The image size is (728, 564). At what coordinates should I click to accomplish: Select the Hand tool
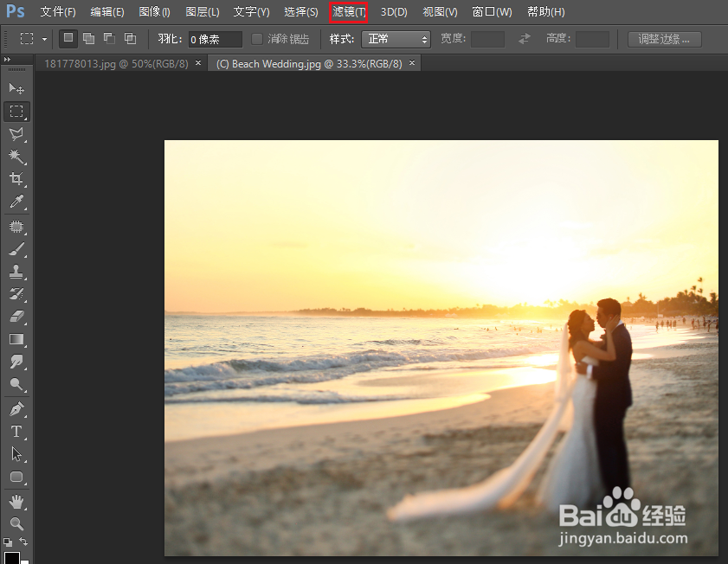pyautogui.click(x=16, y=502)
